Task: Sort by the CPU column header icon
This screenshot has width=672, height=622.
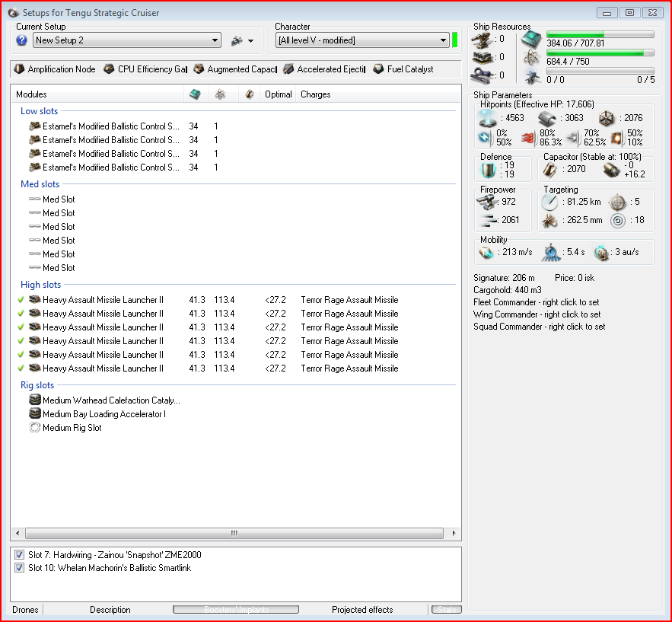Action: click(195, 94)
